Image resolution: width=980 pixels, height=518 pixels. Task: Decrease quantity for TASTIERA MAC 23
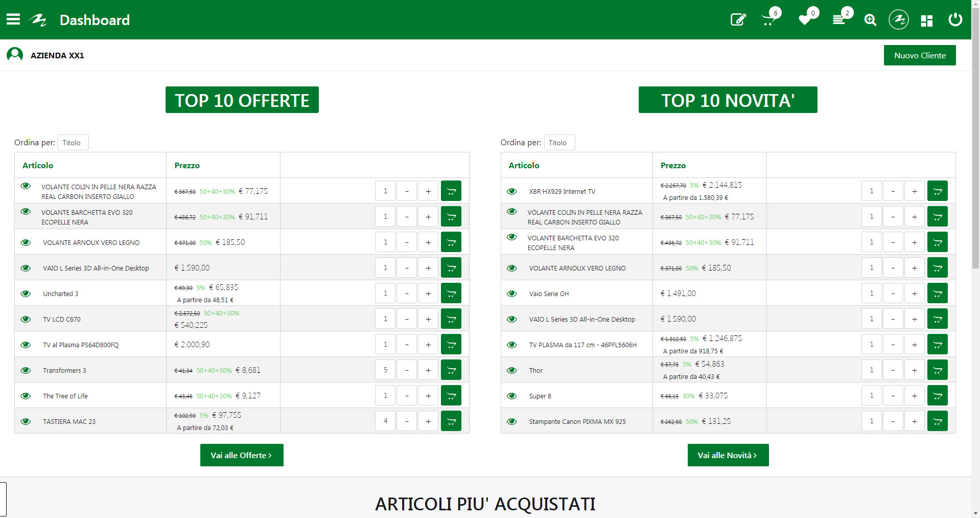407,421
